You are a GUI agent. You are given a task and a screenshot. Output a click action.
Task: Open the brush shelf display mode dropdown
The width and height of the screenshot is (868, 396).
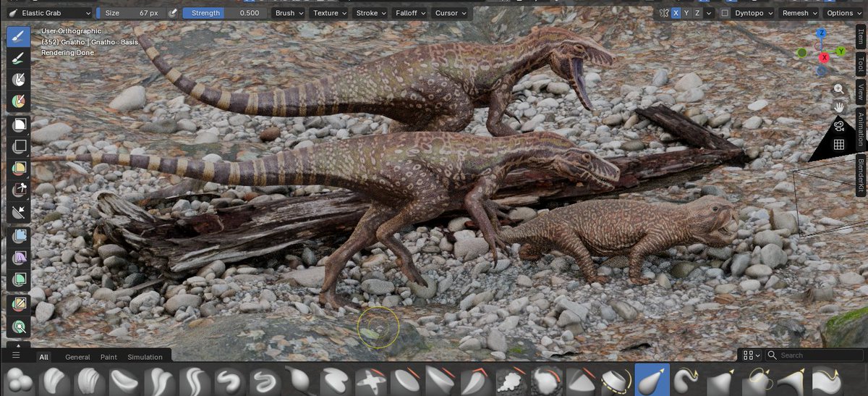[x=752, y=355]
